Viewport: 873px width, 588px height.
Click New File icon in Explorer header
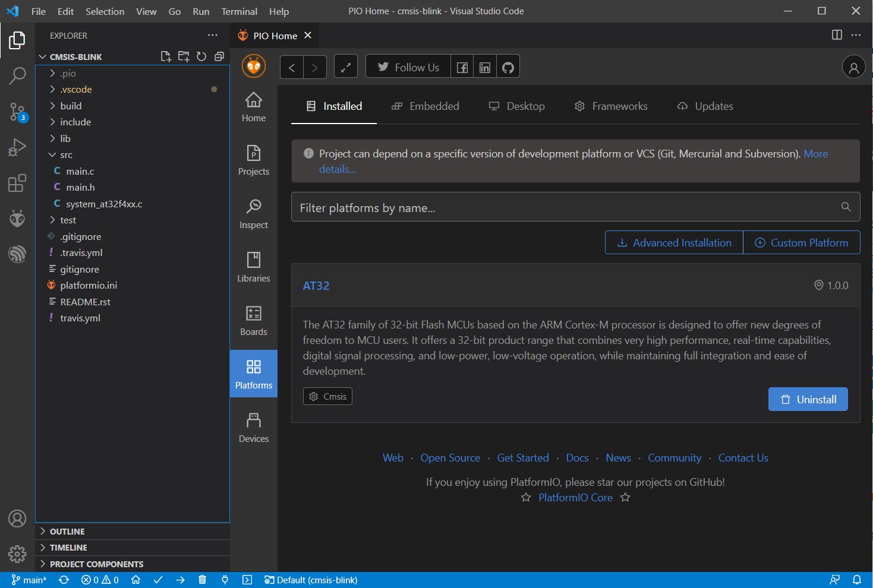click(x=166, y=56)
